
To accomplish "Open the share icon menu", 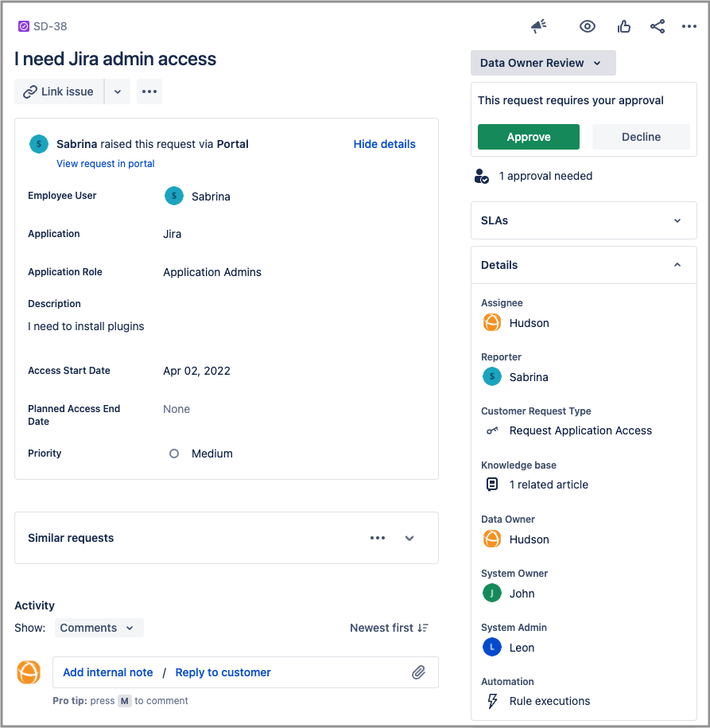I will tap(658, 27).
